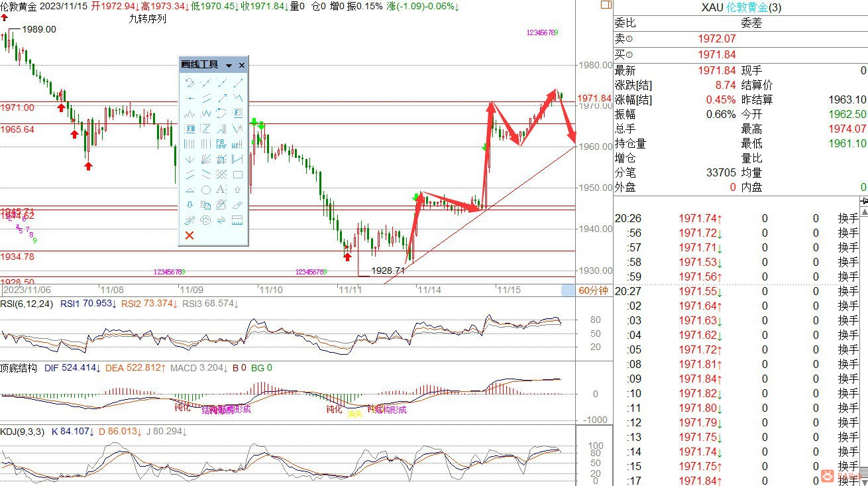Click the 60分钟 period button

[x=592, y=290]
